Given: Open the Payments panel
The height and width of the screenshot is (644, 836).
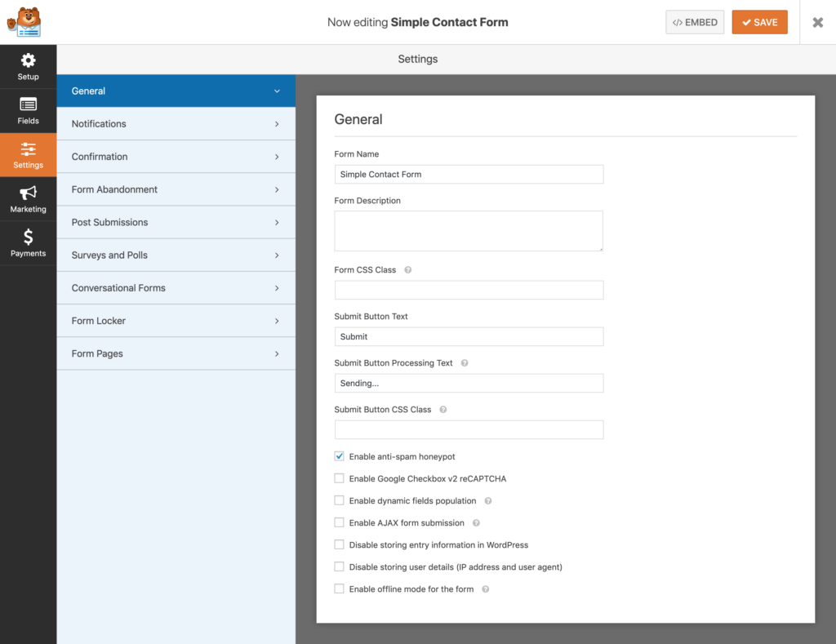Looking at the screenshot, I should point(28,242).
